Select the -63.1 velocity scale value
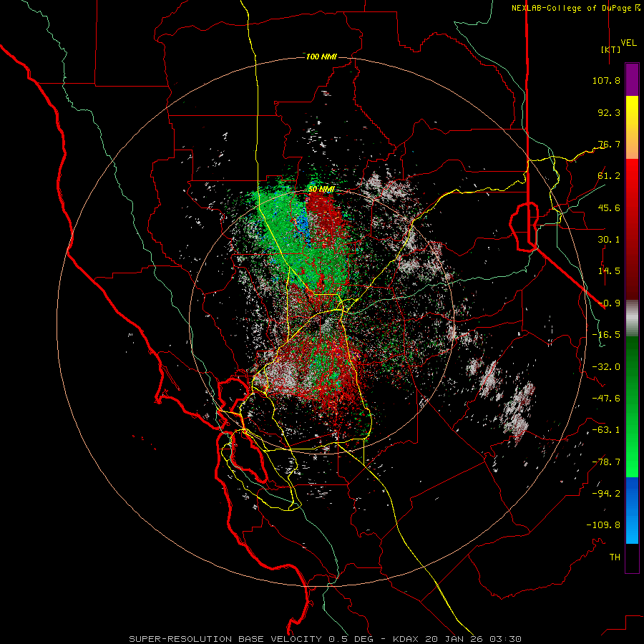The width and height of the screenshot is (644, 644). pos(606,430)
